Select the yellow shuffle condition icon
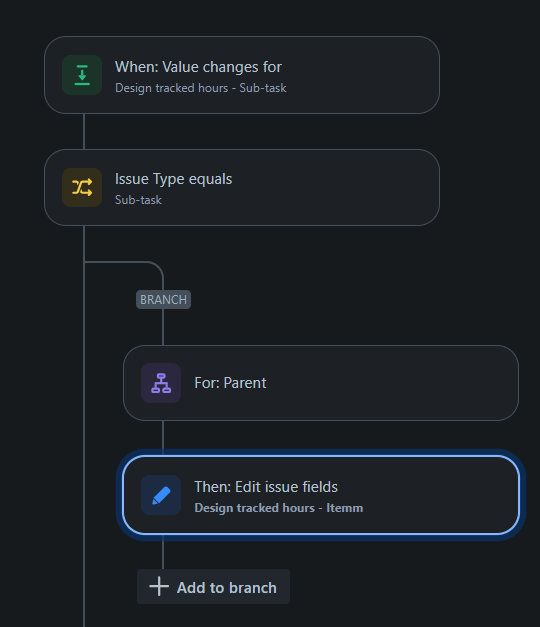Image resolution: width=540 pixels, height=627 pixels. 82,188
